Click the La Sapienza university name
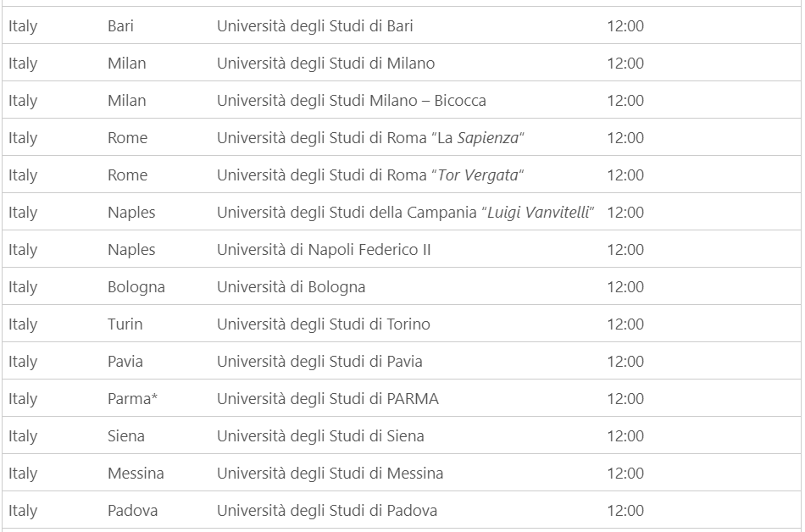This screenshot has width=805, height=532. coord(370,138)
